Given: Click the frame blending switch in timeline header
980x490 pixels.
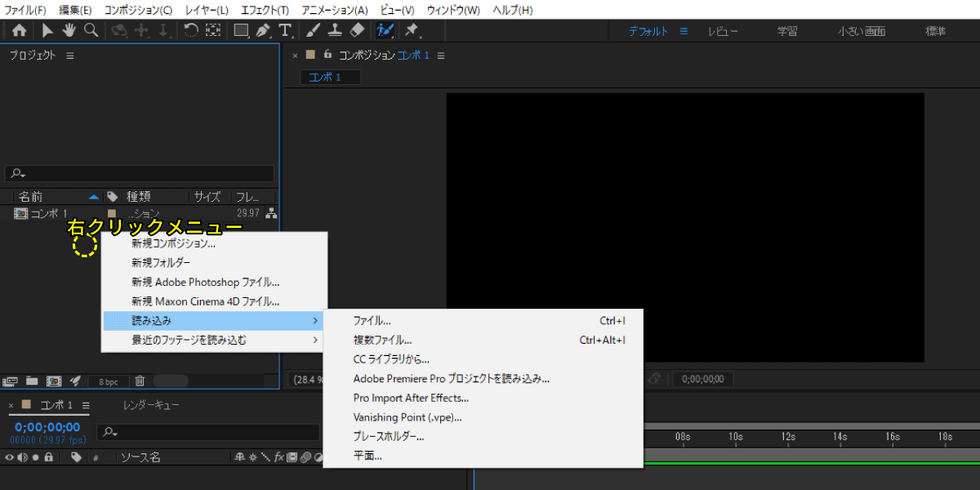Looking at the screenshot, I should tap(291, 457).
